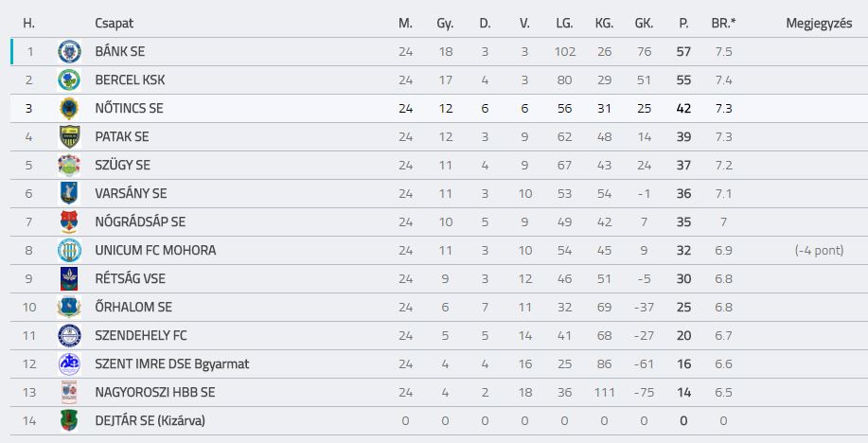The height and width of the screenshot is (443, 868).
Task: Open the NAGYOROSZI HBB SE team link
Action: (x=155, y=392)
